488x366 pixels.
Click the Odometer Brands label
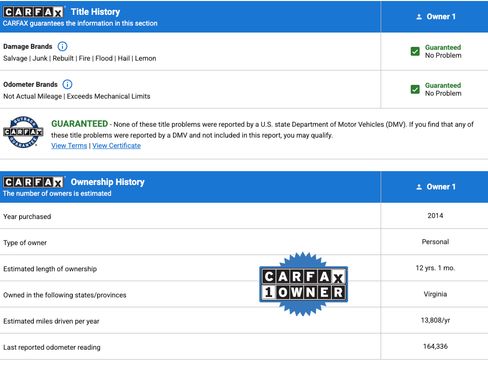pos(30,84)
